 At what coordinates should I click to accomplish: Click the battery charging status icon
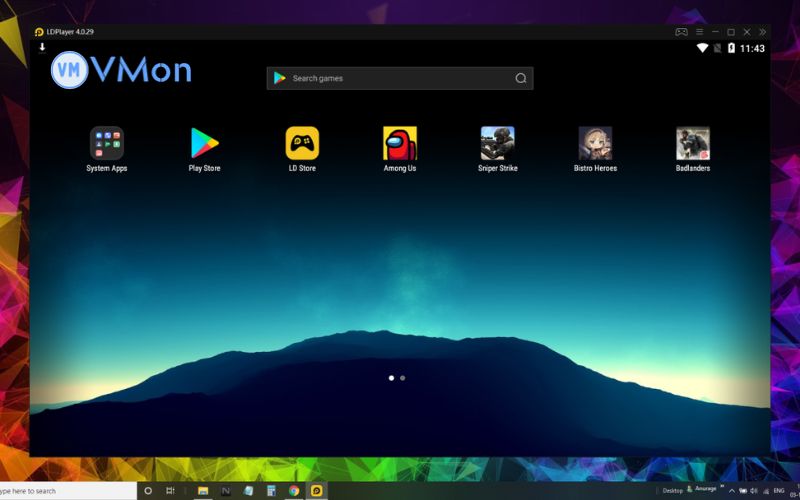[731, 48]
